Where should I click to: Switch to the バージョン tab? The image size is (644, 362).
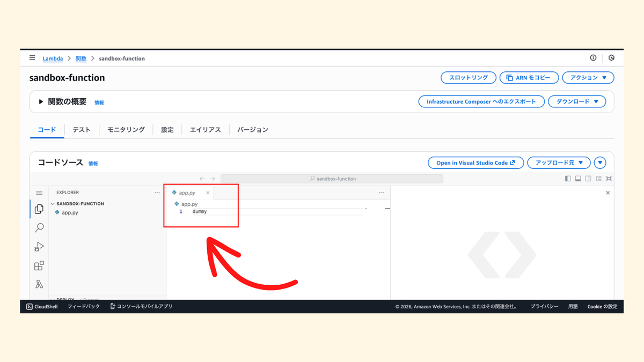coord(253,130)
